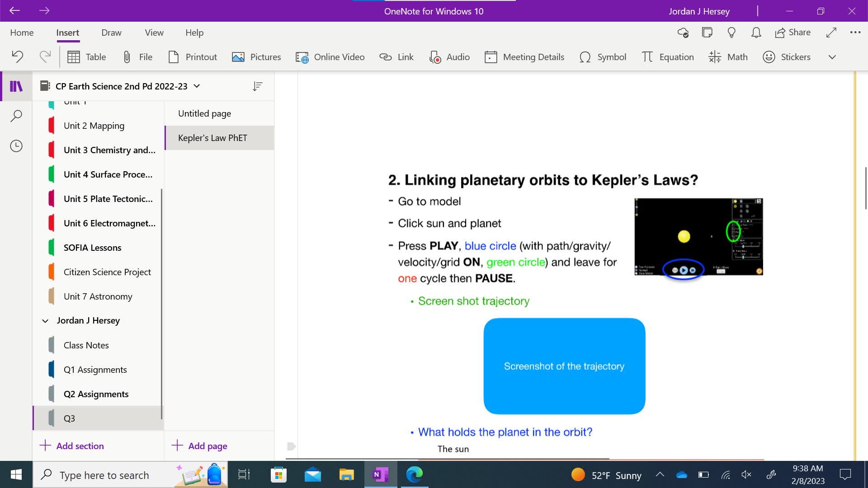This screenshot has width=868, height=488.
Task: Click the Undo arrow
Action: (x=17, y=57)
